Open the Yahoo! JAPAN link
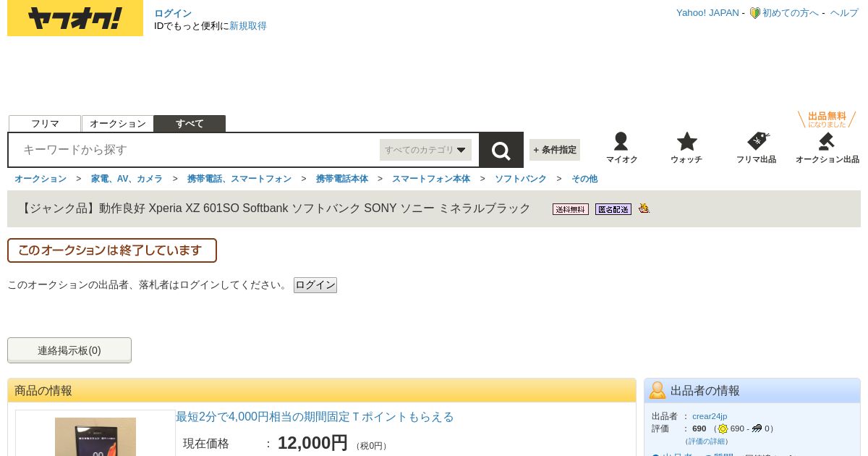Screen dimensions: 868x456 coord(707,13)
